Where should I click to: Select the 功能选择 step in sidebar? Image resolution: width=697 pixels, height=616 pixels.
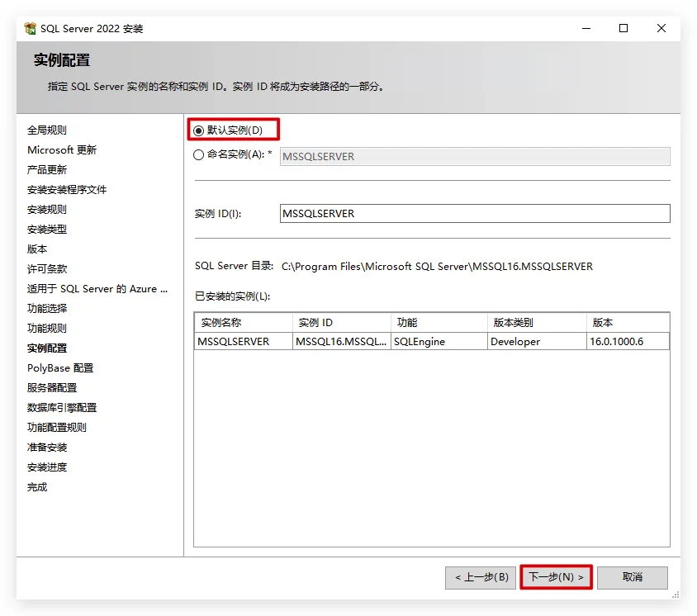pos(47,309)
